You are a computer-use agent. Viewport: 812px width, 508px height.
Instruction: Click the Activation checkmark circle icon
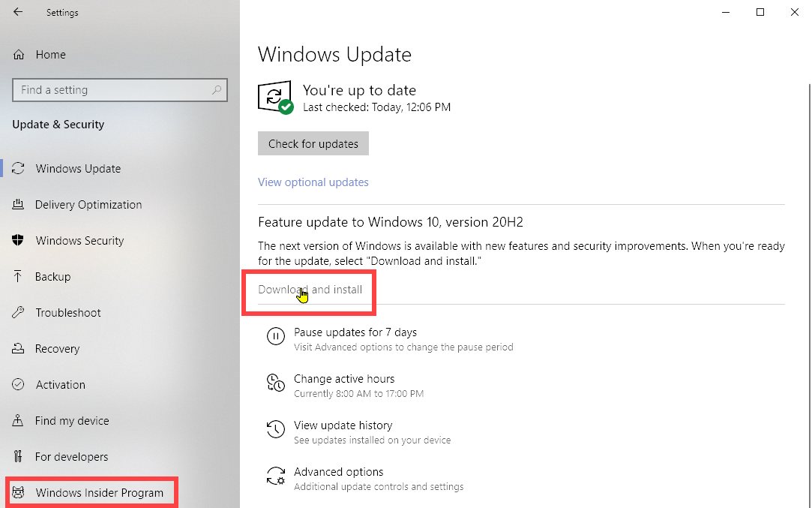[x=18, y=384]
